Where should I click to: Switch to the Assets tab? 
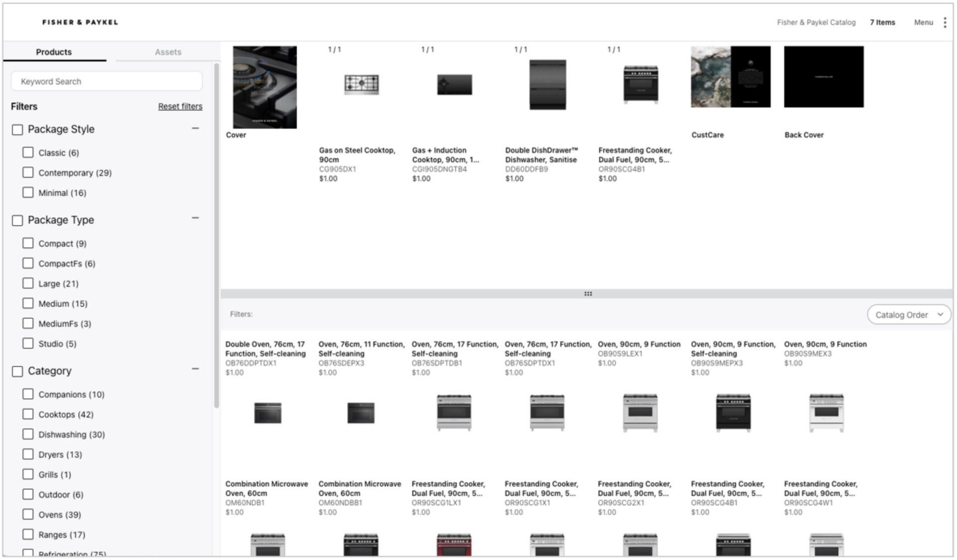[168, 52]
